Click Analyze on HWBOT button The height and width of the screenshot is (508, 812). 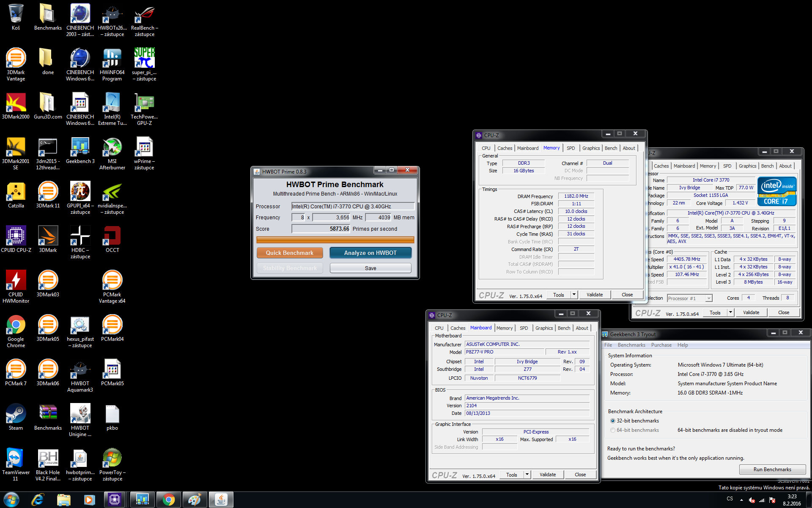370,253
